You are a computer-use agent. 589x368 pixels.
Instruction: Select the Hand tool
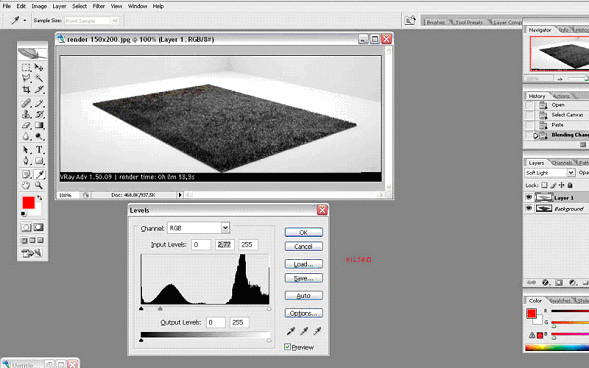[26, 185]
